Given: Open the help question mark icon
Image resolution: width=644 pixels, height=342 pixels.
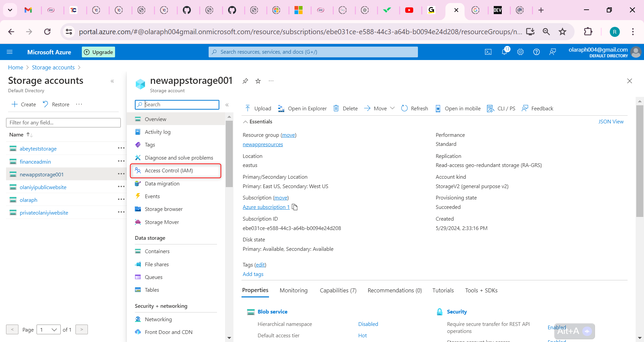Looking at the screenshot, I should (x=536, y=52).
